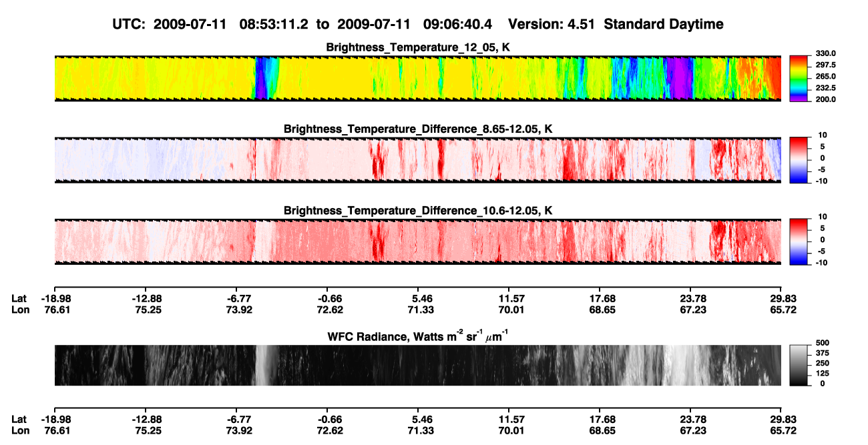Click longitude '73.92' under the WFC Radiance panel

[240, 430]
